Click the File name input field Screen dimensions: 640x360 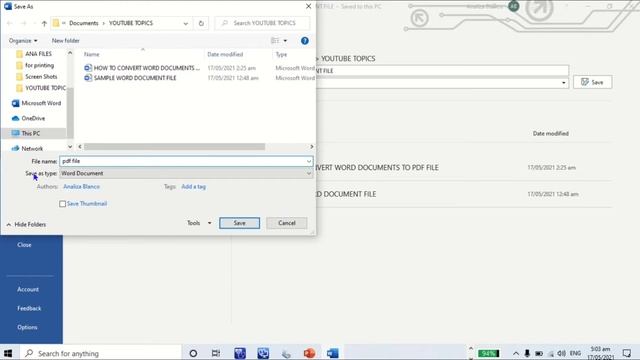pyautogui.click(x=186, y=161)
